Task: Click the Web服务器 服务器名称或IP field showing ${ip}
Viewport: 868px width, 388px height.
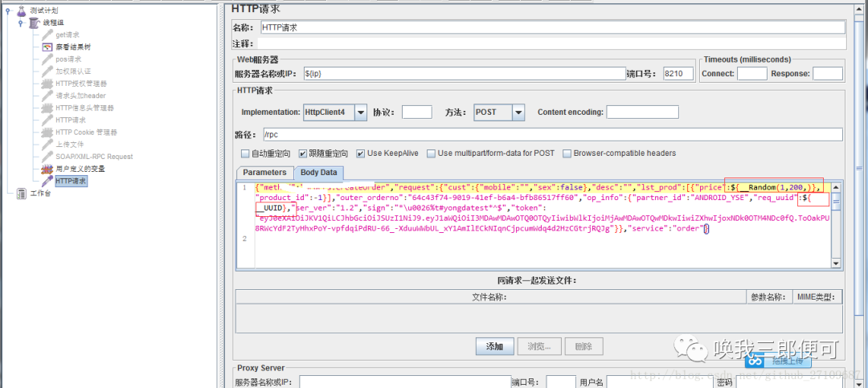Action: (x=464, y=74)
